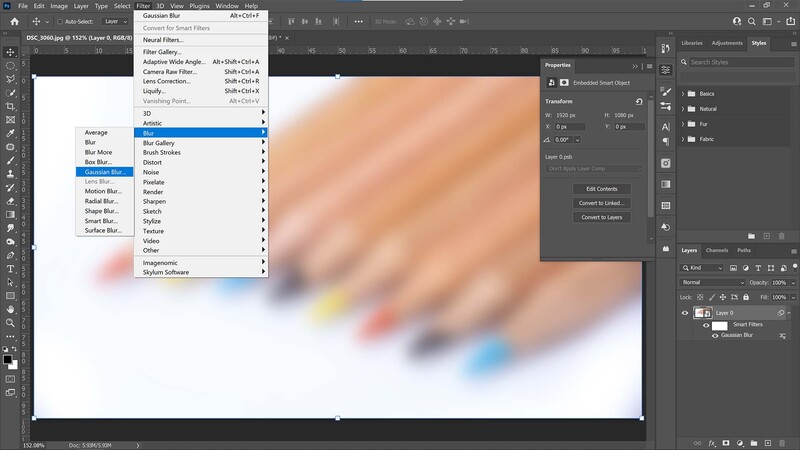Toggle Gaussian Blur filter visibility
The height and width of the screenshot is (450, 800).
pyautogui.click(x=715, y=336)
